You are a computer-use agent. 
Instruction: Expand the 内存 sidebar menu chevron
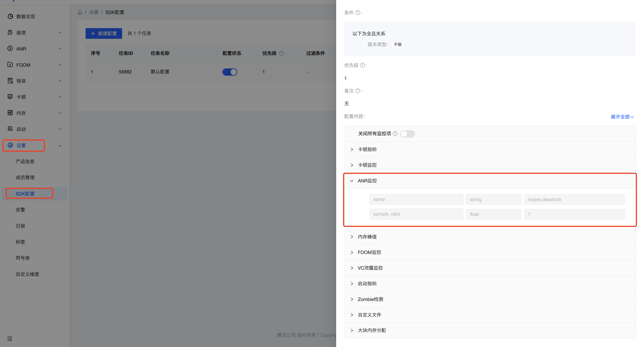pos(60,113)
